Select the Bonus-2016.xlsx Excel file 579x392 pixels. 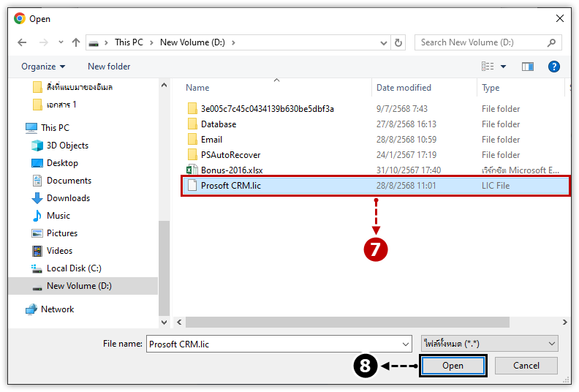coord(232,170)
